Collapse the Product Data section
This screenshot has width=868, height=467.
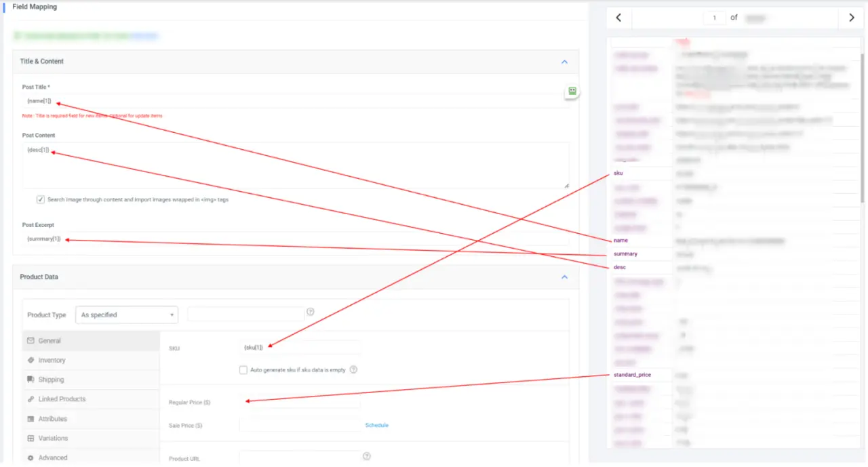564,277
